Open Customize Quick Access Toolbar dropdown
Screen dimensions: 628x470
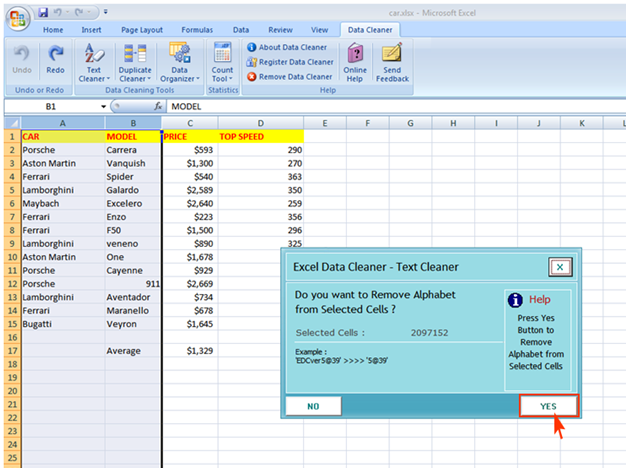pyautogui.click(x=106, y=12)
